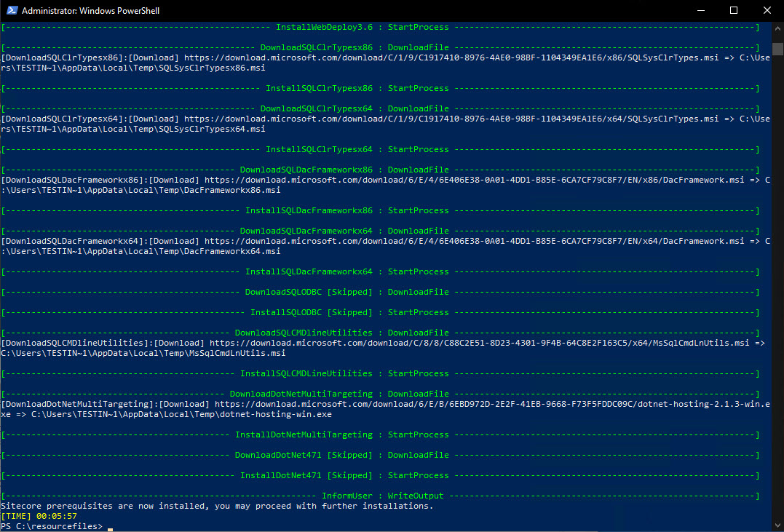The image size is (784, 532).
Task: Click the '[TIME] 00:05:57' elapsed time line
Action: point(39,517)
